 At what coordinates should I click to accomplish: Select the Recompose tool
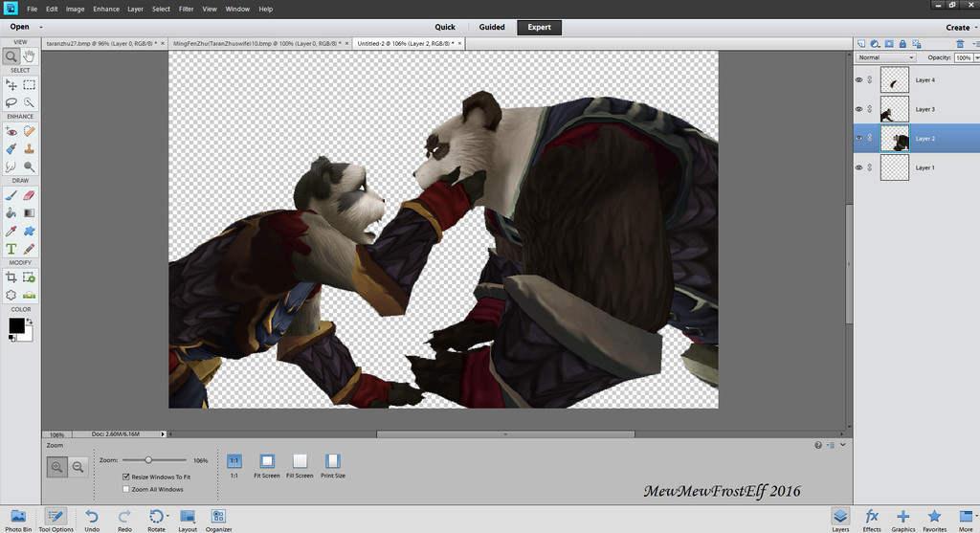(30, 278)
